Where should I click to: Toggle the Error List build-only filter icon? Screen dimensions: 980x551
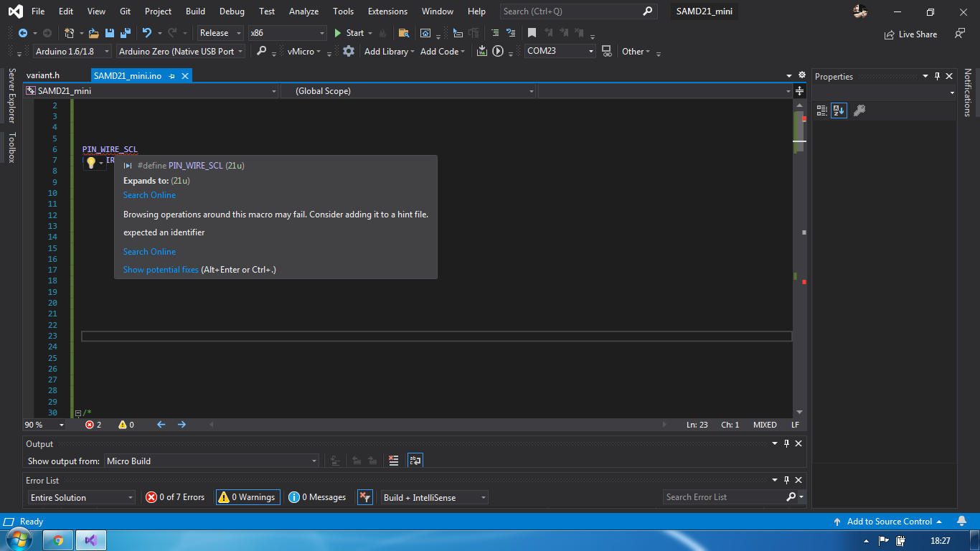pos(365,497)
